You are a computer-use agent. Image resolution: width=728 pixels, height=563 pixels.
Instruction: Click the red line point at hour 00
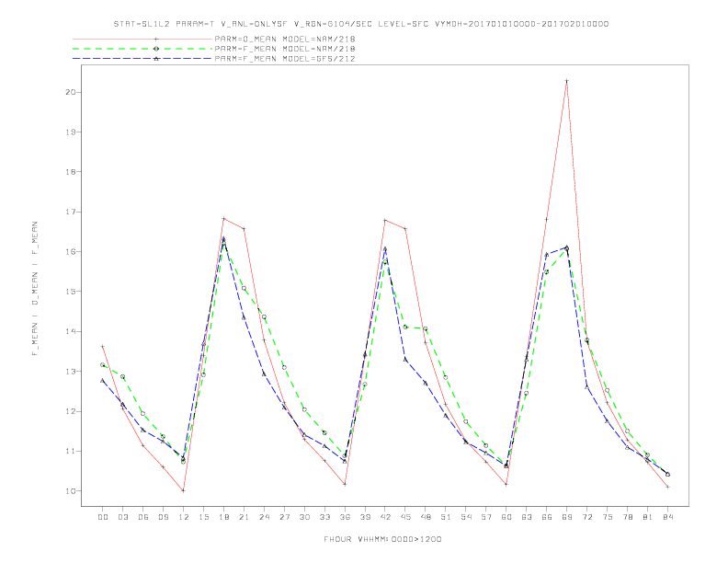(x=103, y=346)
